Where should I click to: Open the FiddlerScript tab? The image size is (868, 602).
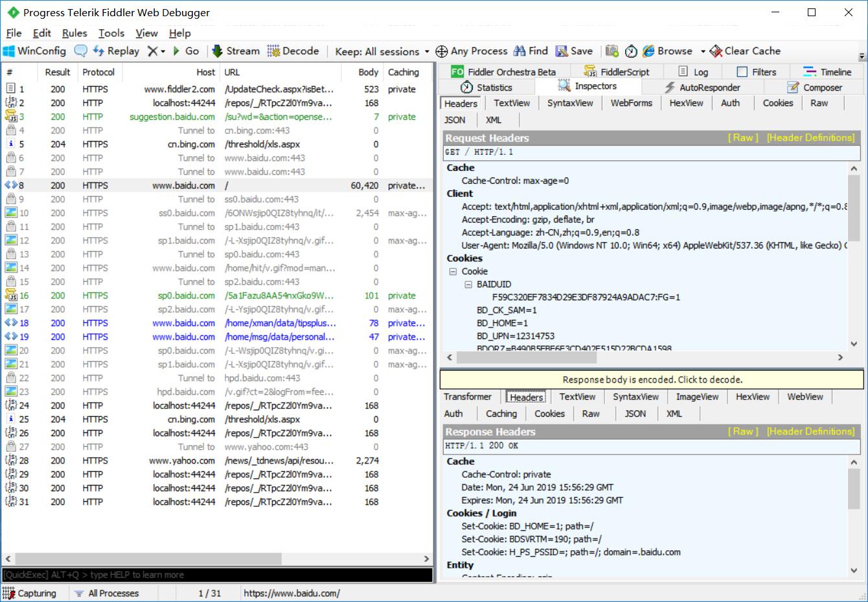[x=617, y=72]
